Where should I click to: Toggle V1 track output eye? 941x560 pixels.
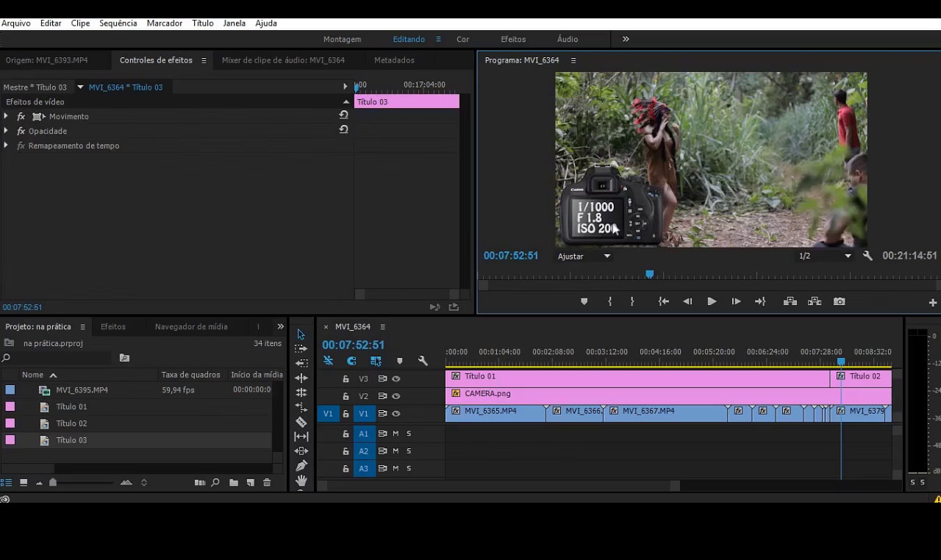click(396, 414)
